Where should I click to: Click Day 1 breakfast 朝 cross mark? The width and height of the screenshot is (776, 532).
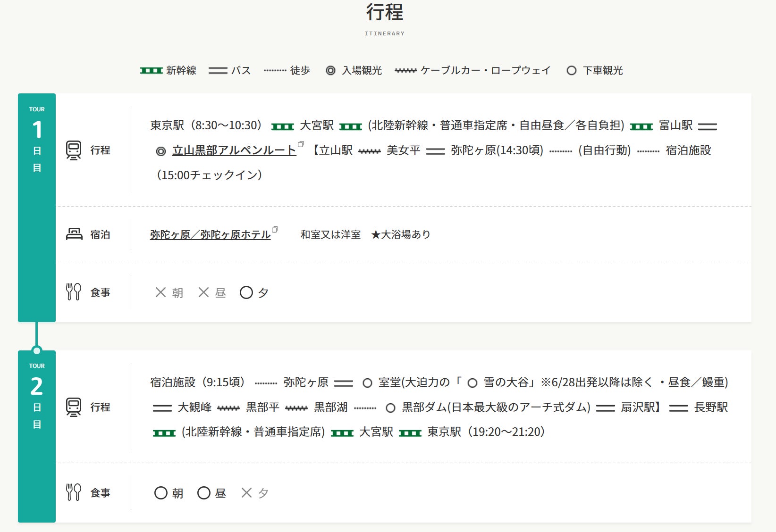pos(160,293)
